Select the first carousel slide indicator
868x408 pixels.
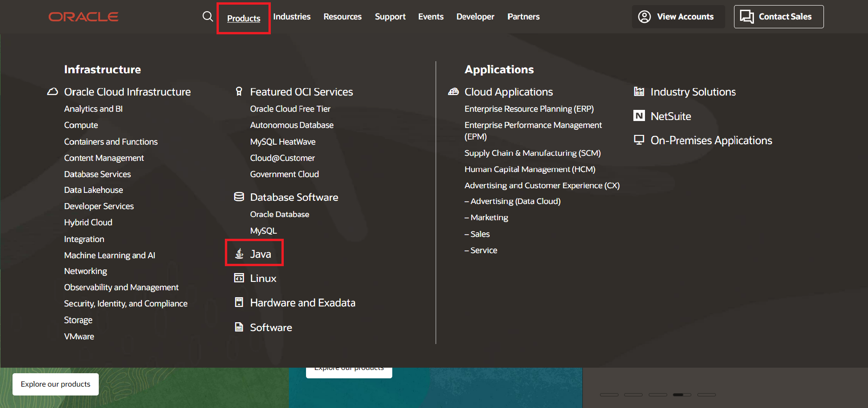click(x=609, y=395)
